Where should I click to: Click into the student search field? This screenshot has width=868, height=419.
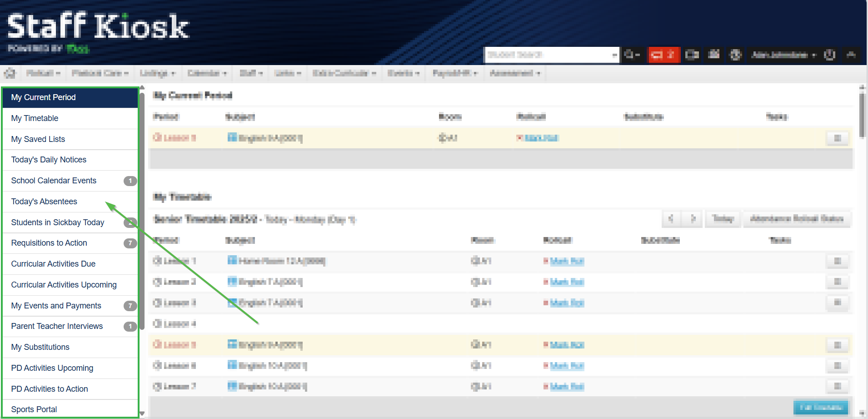[x=548, y=55]
